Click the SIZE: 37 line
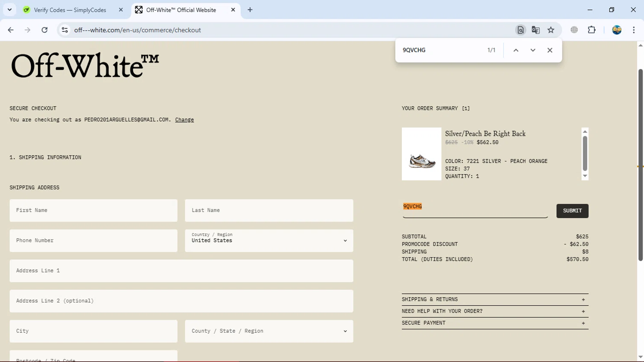This screenshot has height=362, width=644. click(458, 169)
